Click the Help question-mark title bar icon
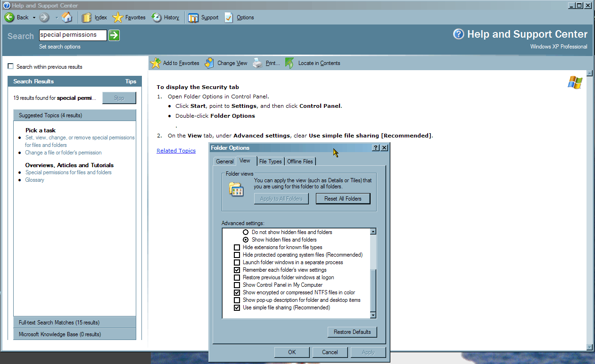Viewport: 595px width, 364px height. click(7, 5)
